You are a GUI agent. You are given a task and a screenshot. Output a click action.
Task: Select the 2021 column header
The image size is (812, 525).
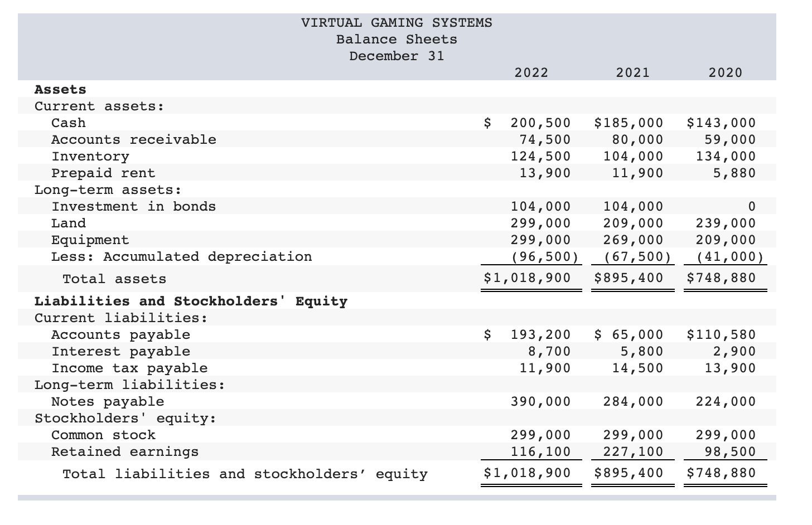tap(633, 72)
